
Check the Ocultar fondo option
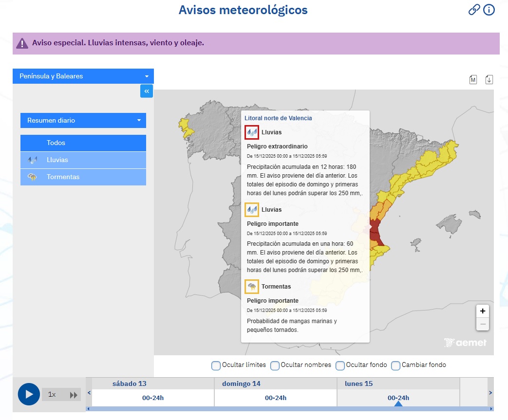point(340,365)
